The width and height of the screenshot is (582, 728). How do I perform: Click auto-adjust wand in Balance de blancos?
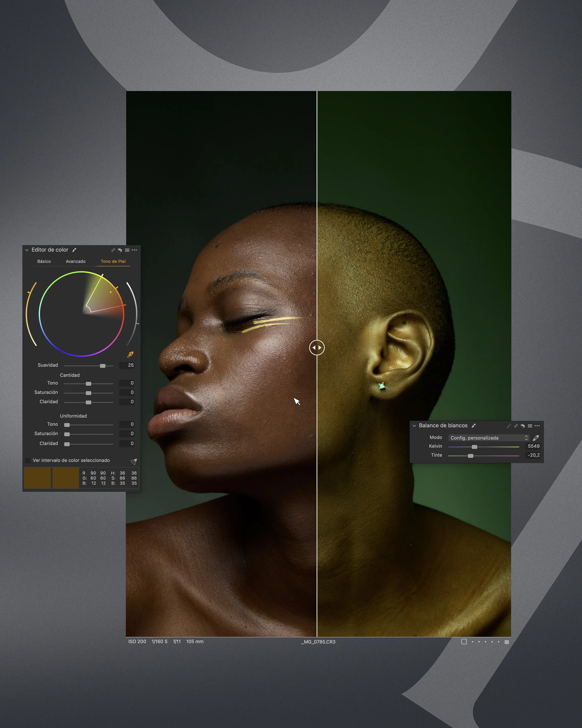(x=509, y=426)
